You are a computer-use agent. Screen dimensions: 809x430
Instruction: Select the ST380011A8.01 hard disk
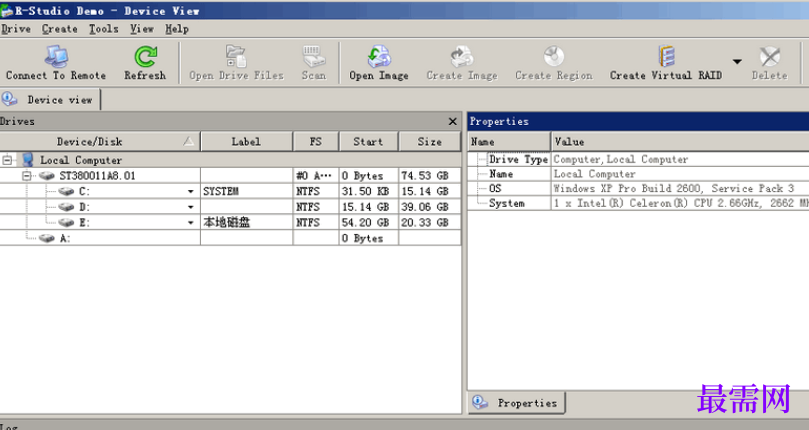[x=98, y=176]
